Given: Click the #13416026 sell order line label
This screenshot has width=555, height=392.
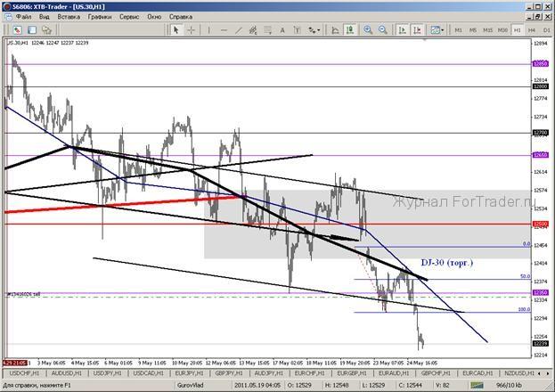Looking at the screenshot, I should click(x=24, y=294).
